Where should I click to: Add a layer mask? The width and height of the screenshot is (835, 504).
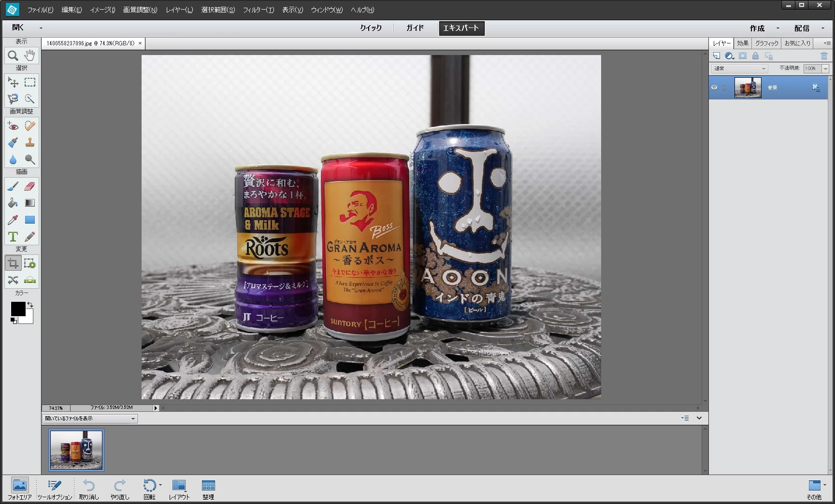point(743,56)
